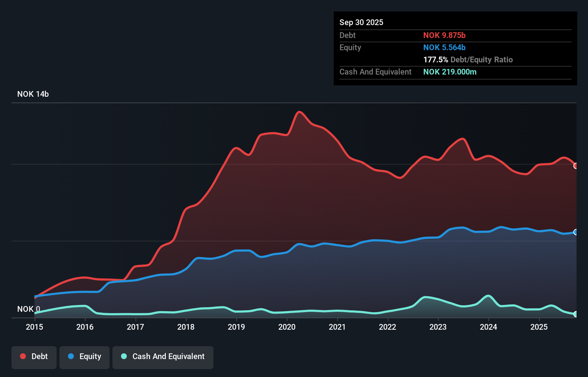Click the Debt/Equity Ratio 177.5% text
588x377 pixels.
[468, 59]
